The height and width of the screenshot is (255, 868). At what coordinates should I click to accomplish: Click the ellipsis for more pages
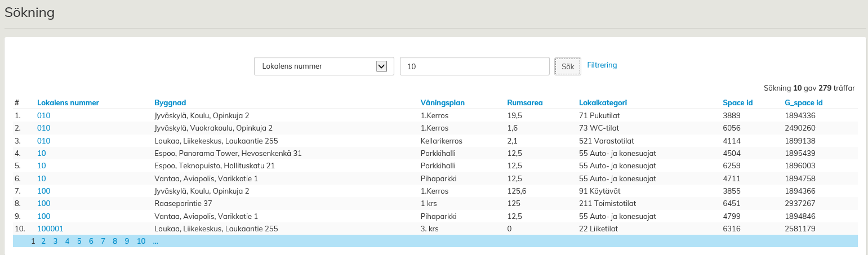(x=155, y=241)
